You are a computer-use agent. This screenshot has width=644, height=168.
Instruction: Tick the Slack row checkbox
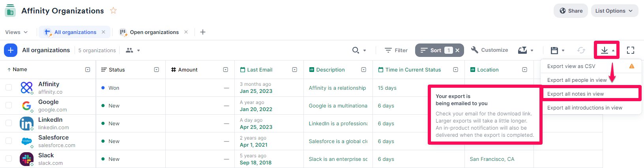pos(9,159)
